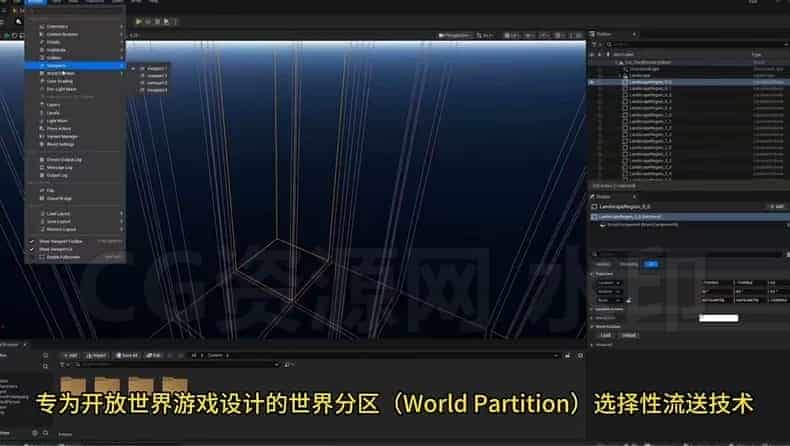
Task: Click the Load button in Details
Action: (x=606, y=335)
